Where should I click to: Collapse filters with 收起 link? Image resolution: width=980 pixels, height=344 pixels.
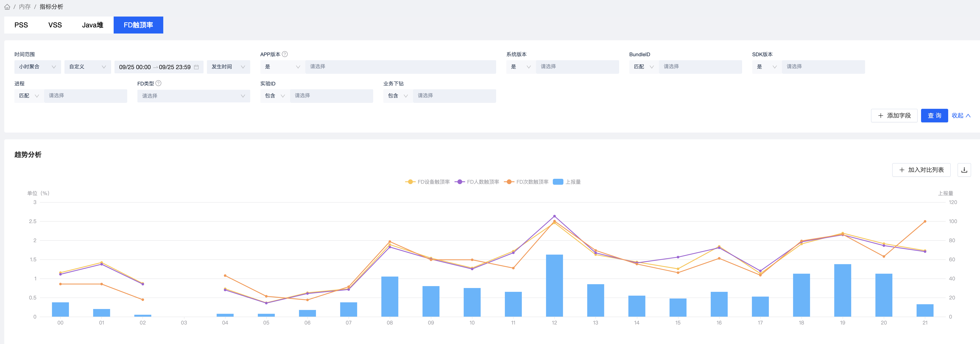click(x=961, y=116)
